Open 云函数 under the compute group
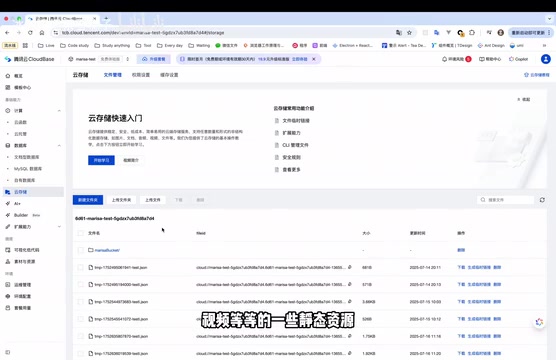556x360 pixels. pos(20,122)
